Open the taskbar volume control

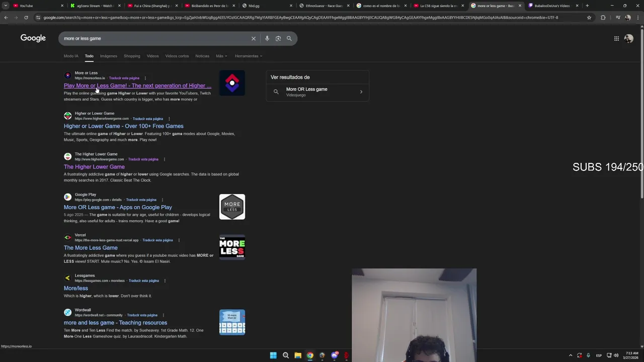point(616,355)
